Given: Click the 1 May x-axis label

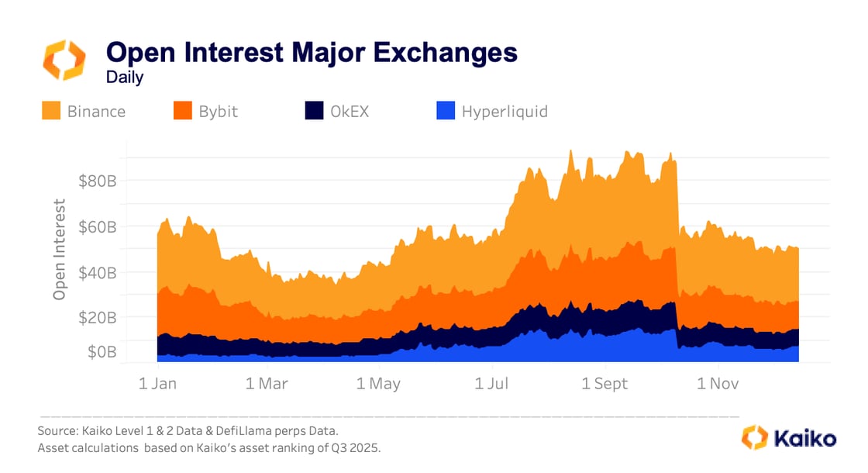Looking at the screenshot, I should pyautogui.click(x=378, y=383).
